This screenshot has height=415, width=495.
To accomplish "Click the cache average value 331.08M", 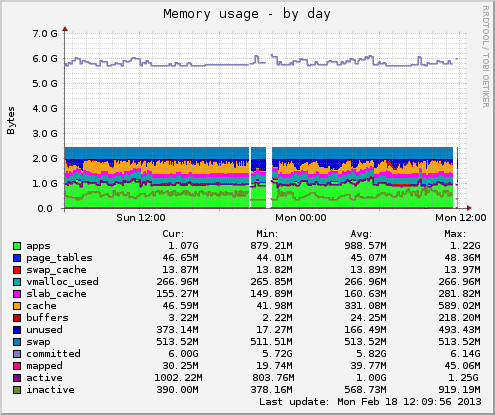I will pyautogui.click(x=365, y=306).
